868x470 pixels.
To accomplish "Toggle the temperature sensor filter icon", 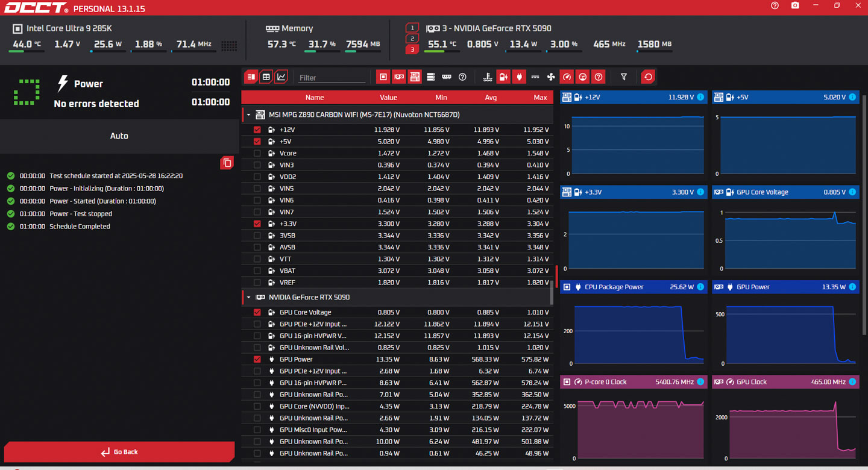I will pos(488,77).
